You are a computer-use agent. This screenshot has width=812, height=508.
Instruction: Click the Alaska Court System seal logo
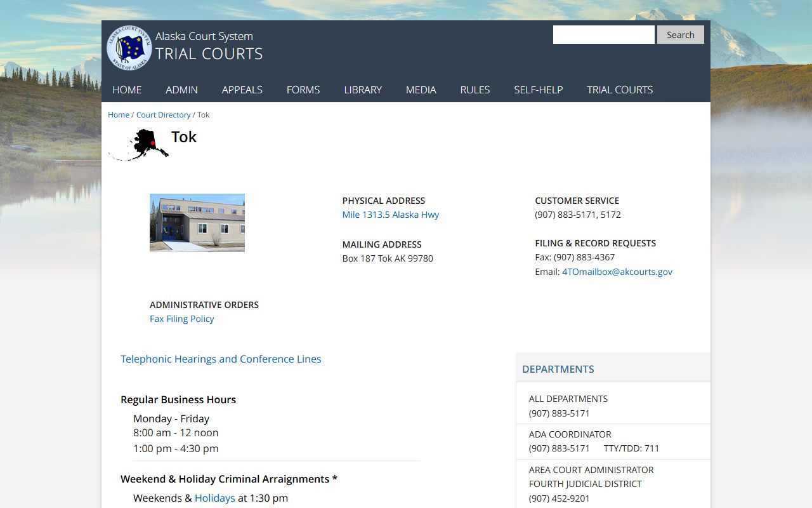[129, 48]
